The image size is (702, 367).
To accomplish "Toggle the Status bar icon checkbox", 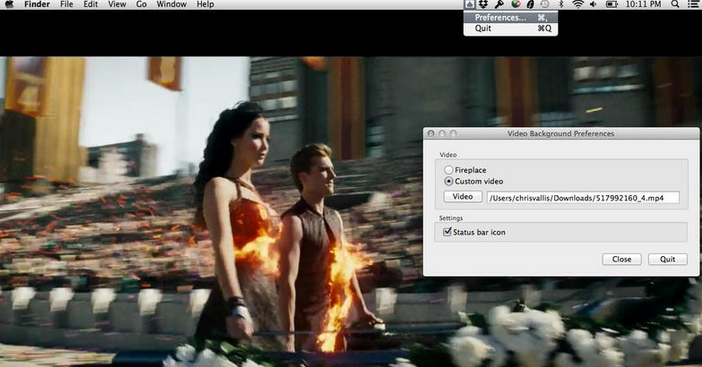I will click(x=447, y=232).
